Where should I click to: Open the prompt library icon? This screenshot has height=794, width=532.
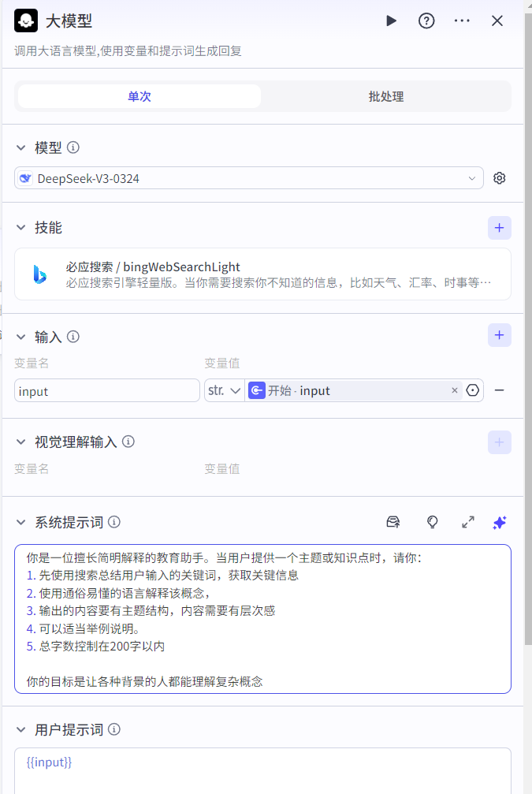click(x=393, y=522)
